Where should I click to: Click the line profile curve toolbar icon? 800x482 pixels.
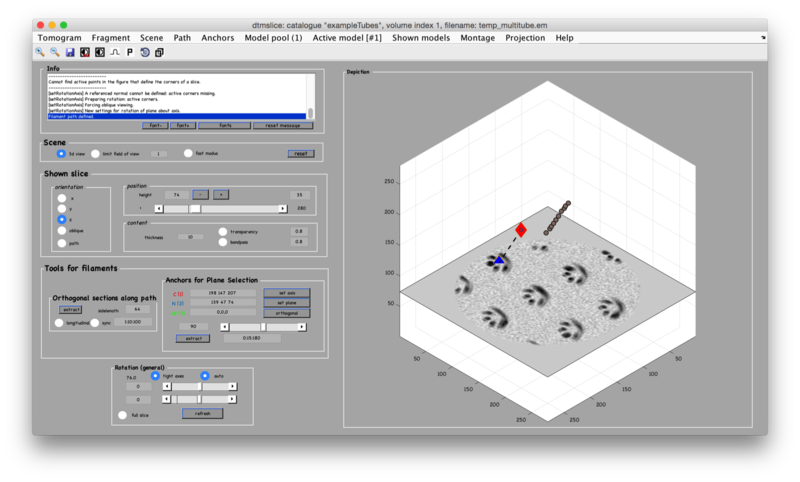coord(114,52)
